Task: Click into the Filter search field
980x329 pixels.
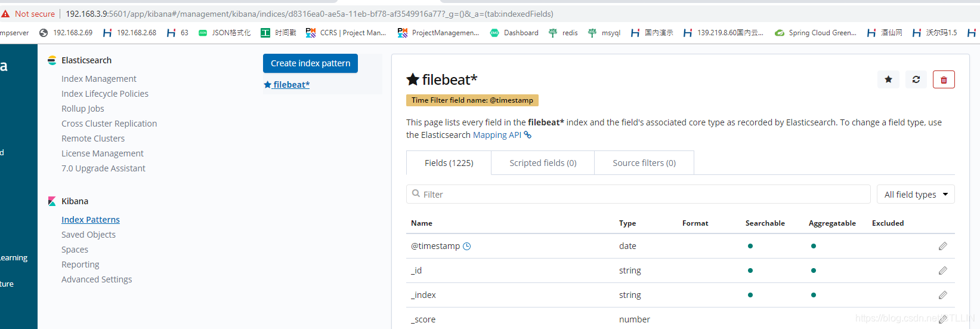Action: coord(638,195)
